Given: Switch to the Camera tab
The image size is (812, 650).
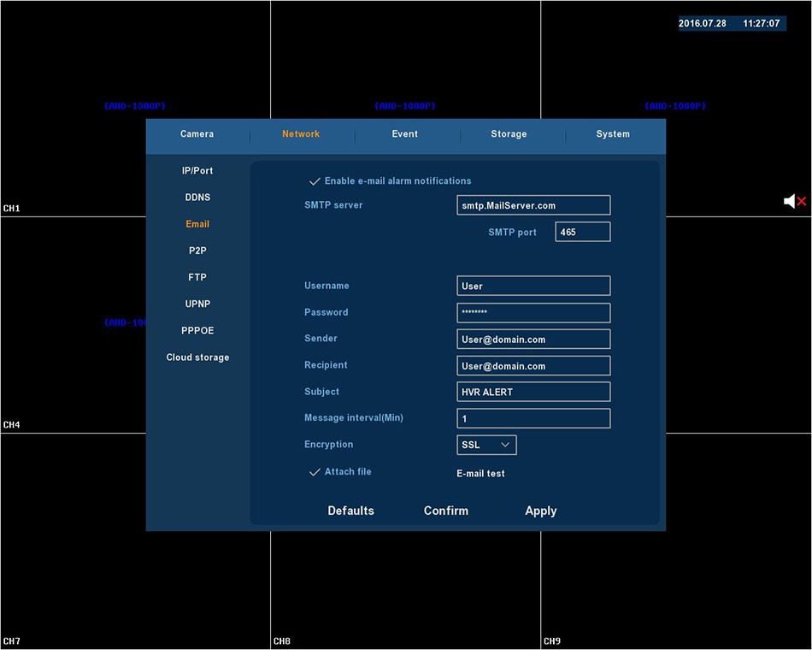Looking at the screenshot, I should (x=197, y=134).
